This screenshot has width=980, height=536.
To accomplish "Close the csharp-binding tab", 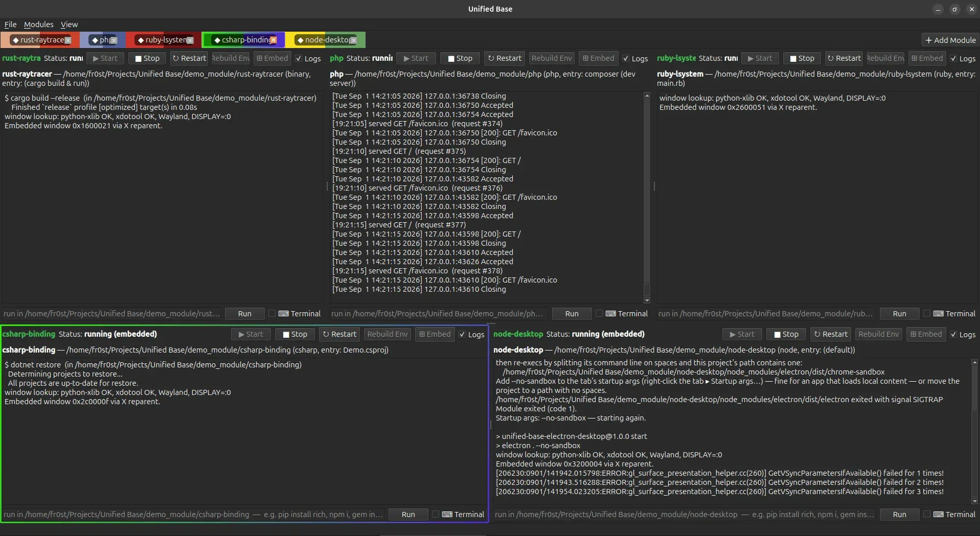I will [x=274, y=40].
